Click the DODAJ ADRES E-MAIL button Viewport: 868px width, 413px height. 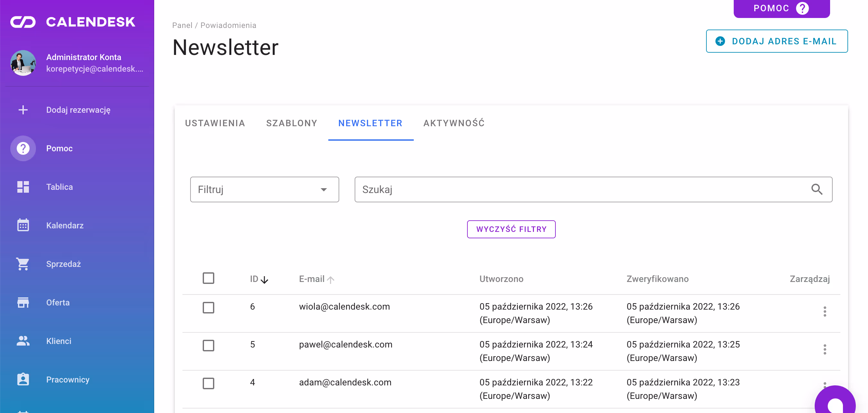point(777,41)
